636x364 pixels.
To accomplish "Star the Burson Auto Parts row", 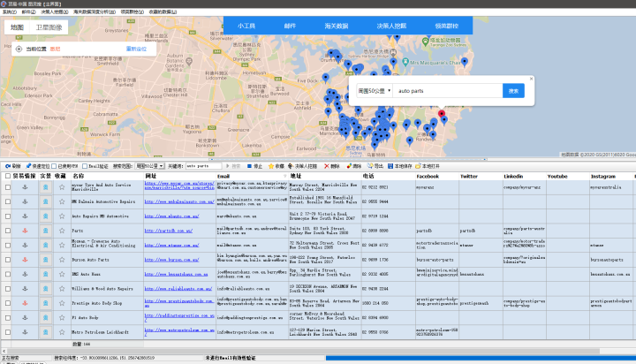I will [62, 259].
